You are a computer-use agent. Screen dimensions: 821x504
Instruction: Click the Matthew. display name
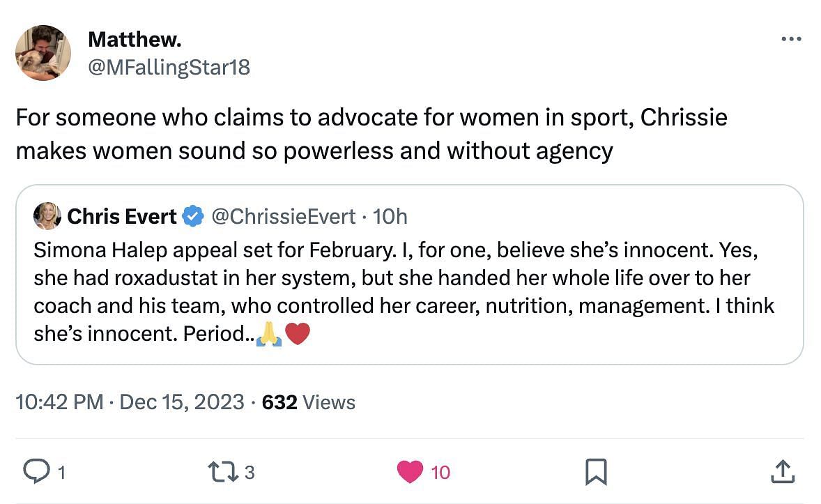(x=135, y=40)
